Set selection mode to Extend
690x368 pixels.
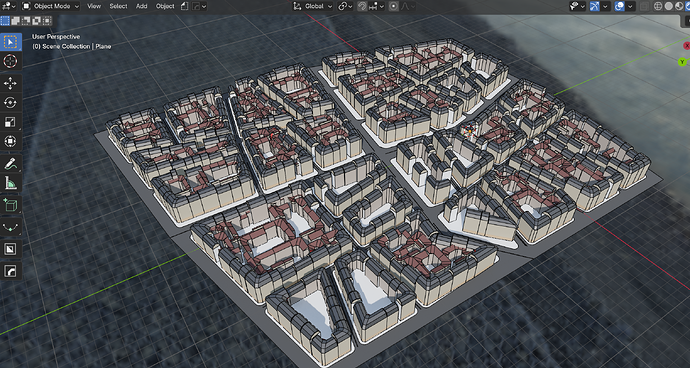coord(15,20)
